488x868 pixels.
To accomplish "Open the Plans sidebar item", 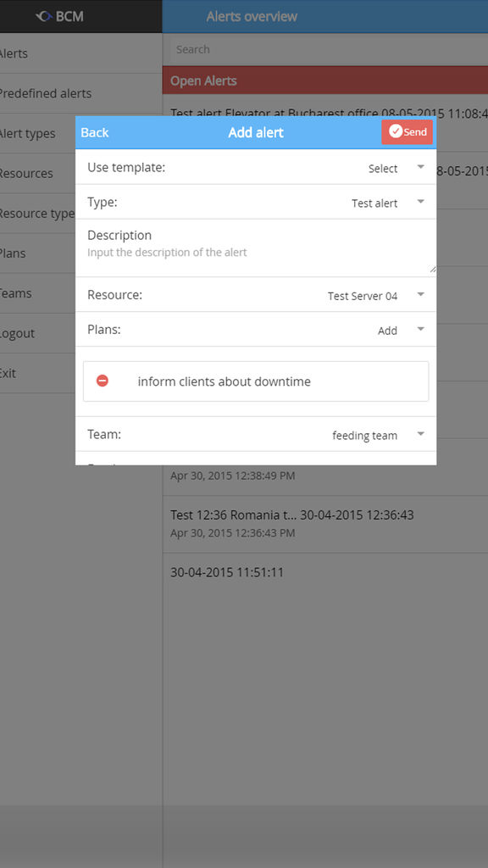I will click(13, 253).
